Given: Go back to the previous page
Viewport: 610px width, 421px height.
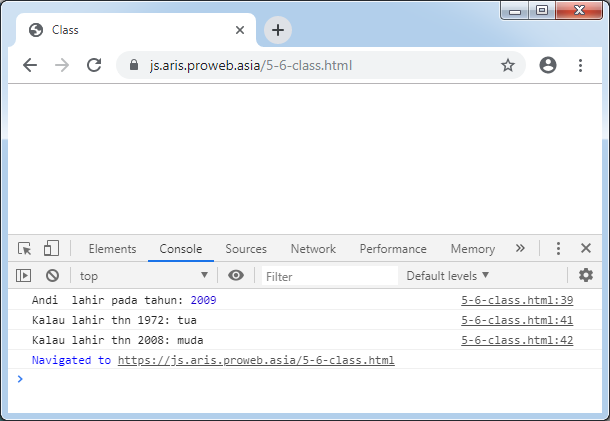Looking at the screenshot, I should (x=30, y=65).
